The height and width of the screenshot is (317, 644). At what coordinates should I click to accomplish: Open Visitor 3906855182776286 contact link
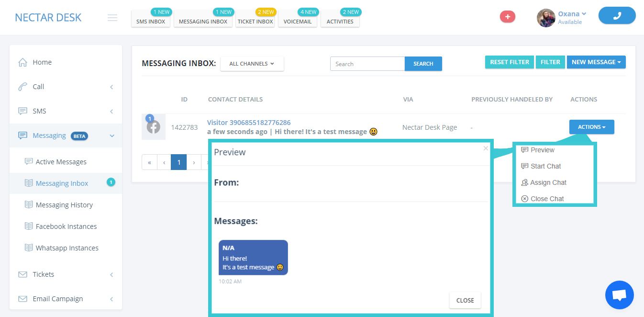click(249, 123)
